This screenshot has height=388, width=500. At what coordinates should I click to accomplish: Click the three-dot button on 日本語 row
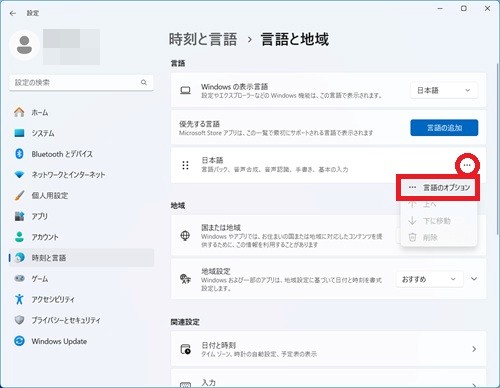[x=467, y=165]
